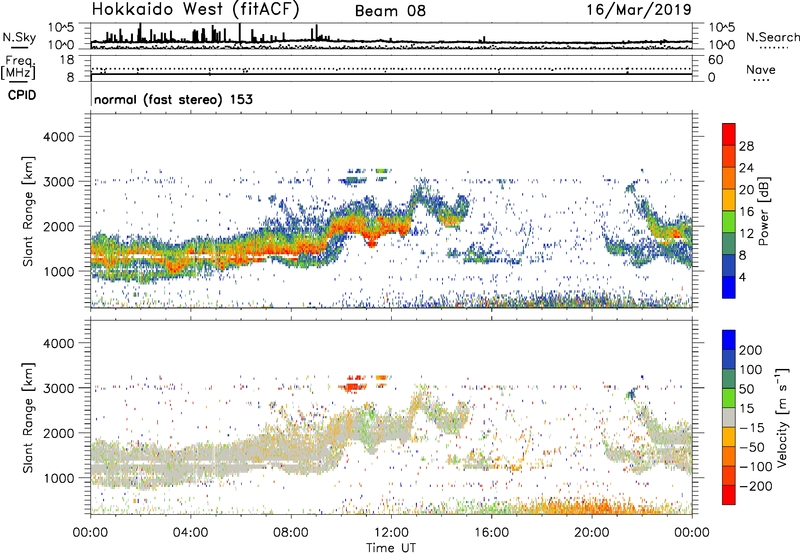The width and height of the screenshot is (800, 554).
Task: Click the '3000' tick in the velocity panel
Action: (59, 388)
